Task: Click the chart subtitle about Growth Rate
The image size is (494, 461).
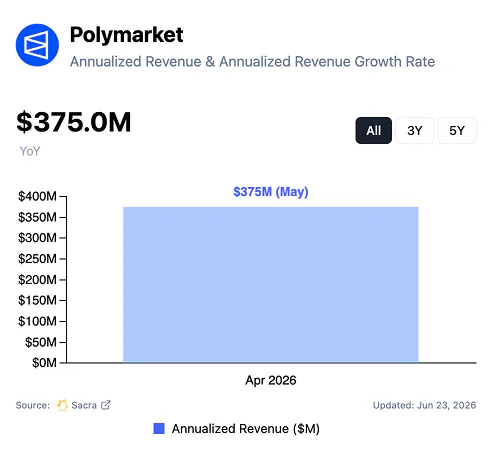Action: [x=252, y=62]
